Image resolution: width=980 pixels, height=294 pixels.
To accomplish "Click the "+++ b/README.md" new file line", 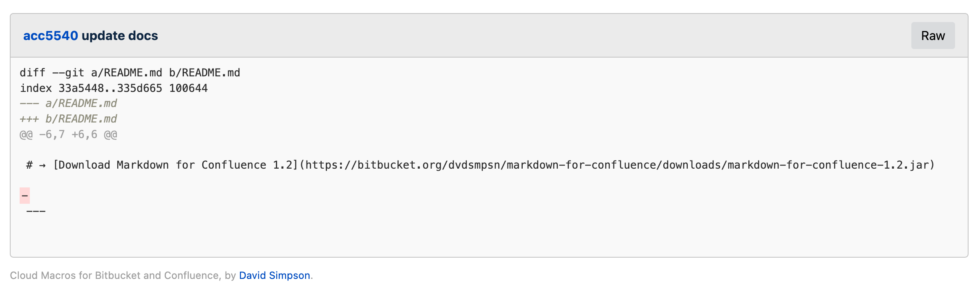I will pyautogui.click(x=68, y=119).
